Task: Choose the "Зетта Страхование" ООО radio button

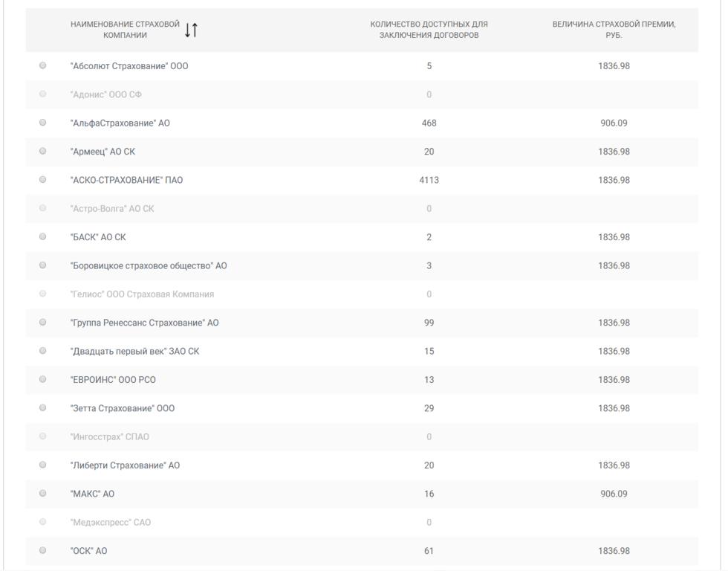Action: click(42, 408)
